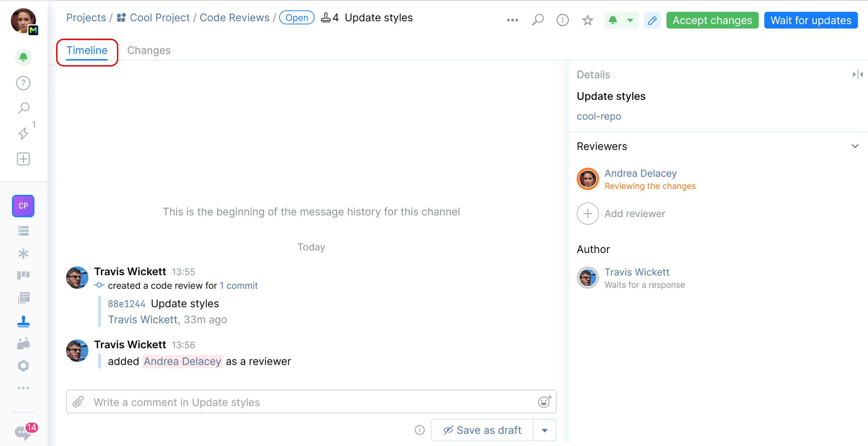Click the lightning bolt to-do icon
Screen dimensions: 868x446
pos(23,133)
